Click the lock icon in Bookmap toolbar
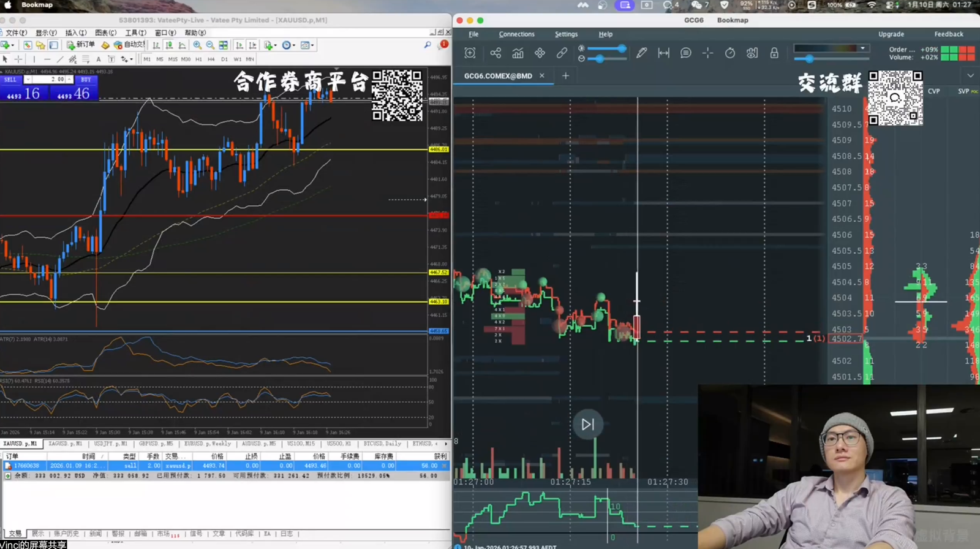The image size is (980, 549). pyautogui.click(x=774, y=53)
